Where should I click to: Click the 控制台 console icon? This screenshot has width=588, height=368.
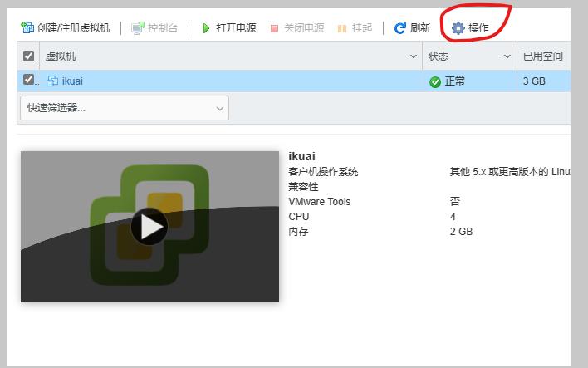[x=138, y=28]
